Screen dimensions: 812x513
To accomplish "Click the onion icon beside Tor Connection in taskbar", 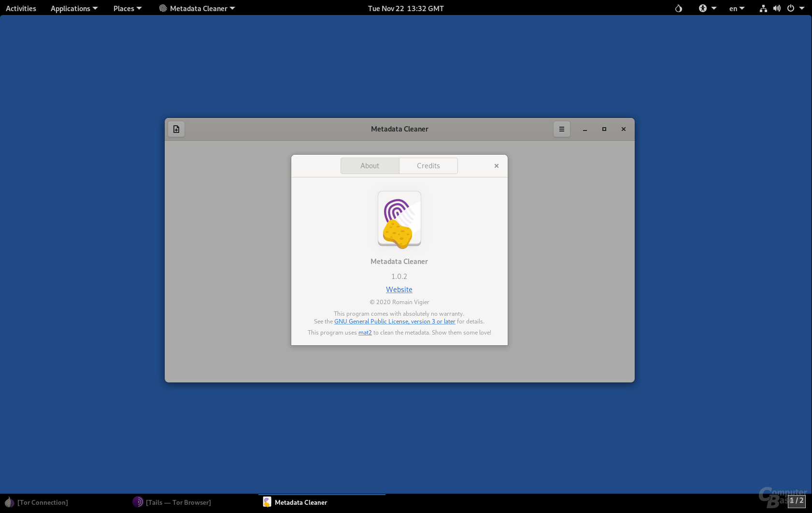I will 9,502.
